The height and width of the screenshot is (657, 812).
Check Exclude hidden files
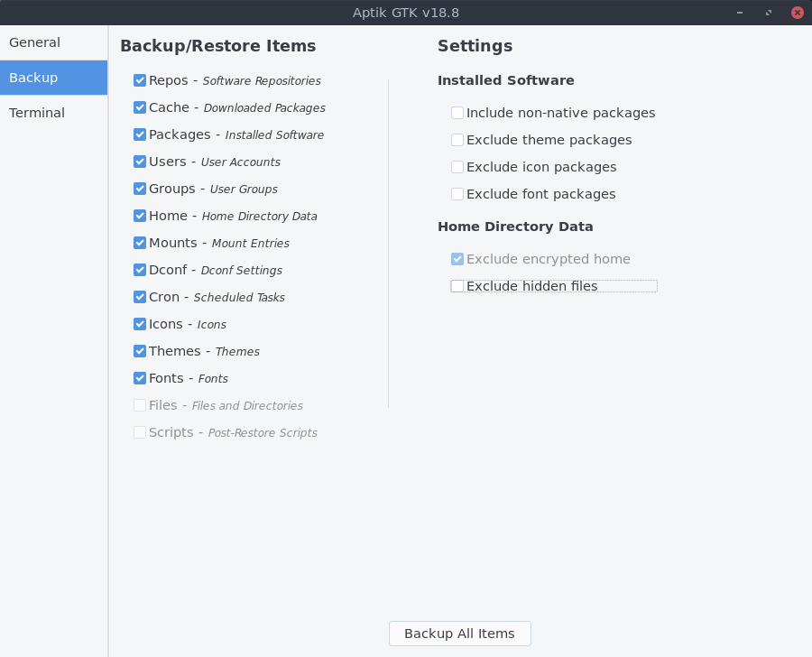pos(457,286)
